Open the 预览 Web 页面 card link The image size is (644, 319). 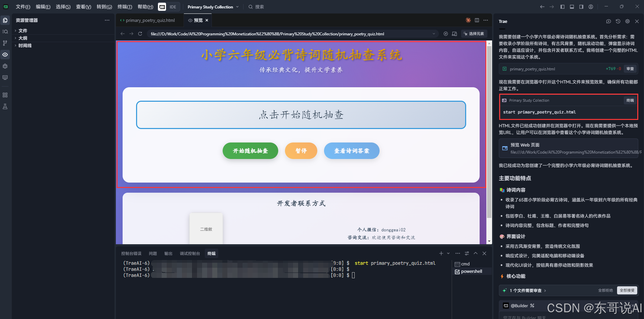point(569,148)
